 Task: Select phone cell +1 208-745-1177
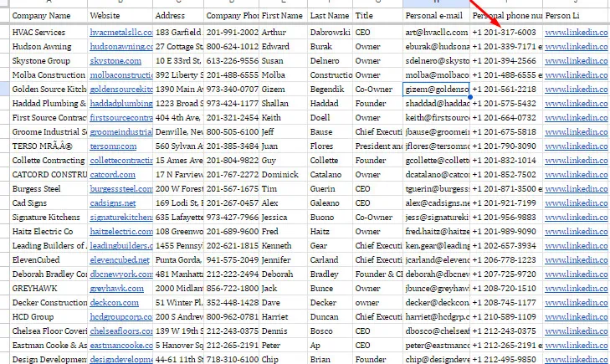(x=506, y=303)
